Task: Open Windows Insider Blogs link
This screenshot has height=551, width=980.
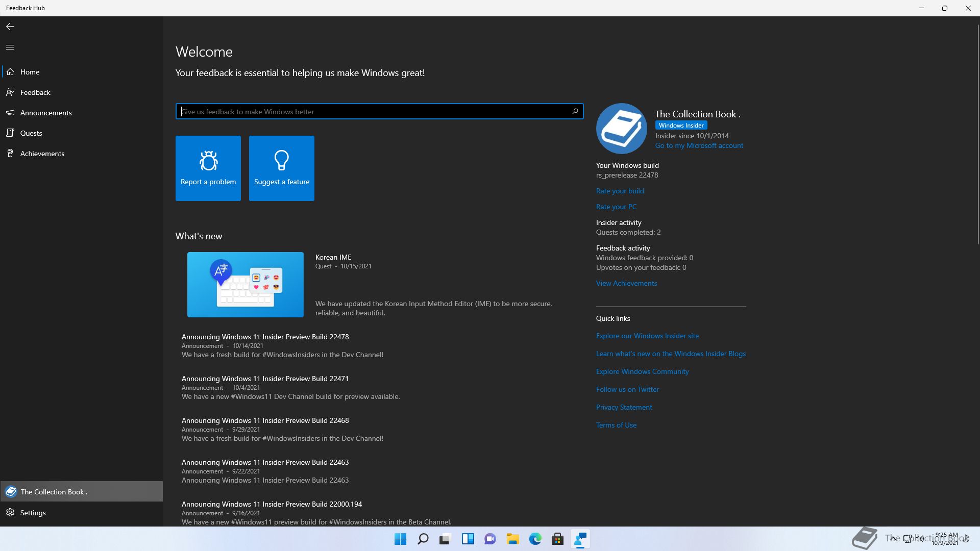Action: click(x=671, y=354)
